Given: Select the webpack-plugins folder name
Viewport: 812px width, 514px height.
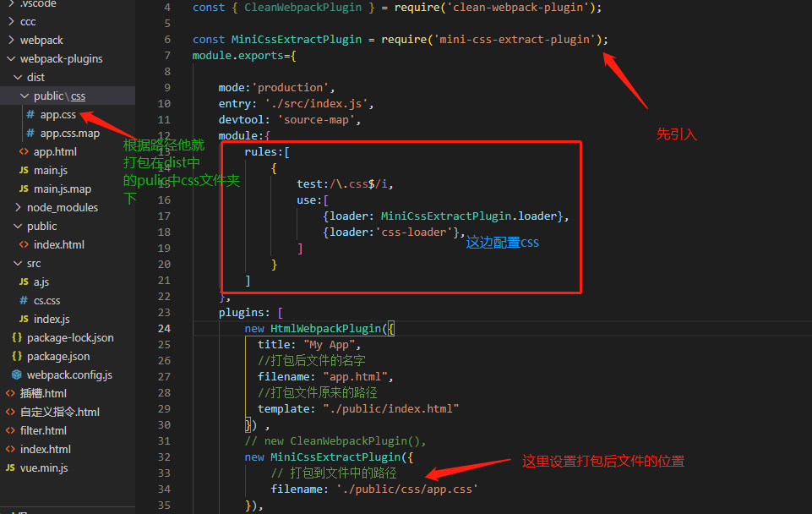Looking at the screenshot, I should point(62,58).
